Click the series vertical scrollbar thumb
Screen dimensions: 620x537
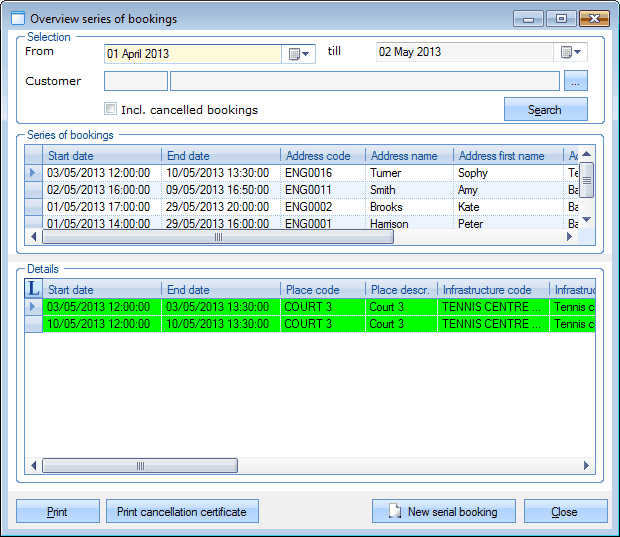[x=587, y=180]
